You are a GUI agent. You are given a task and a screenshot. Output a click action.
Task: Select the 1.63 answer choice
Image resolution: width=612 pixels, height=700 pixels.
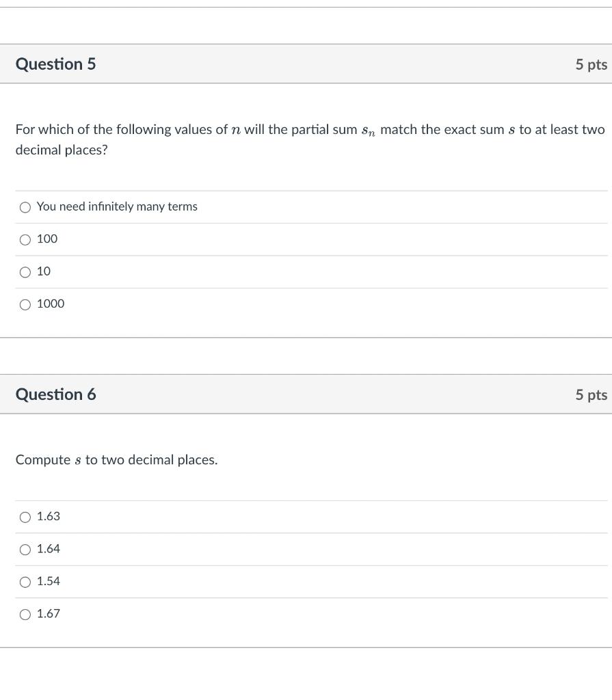pyautogui.click(x=25, y=517)
